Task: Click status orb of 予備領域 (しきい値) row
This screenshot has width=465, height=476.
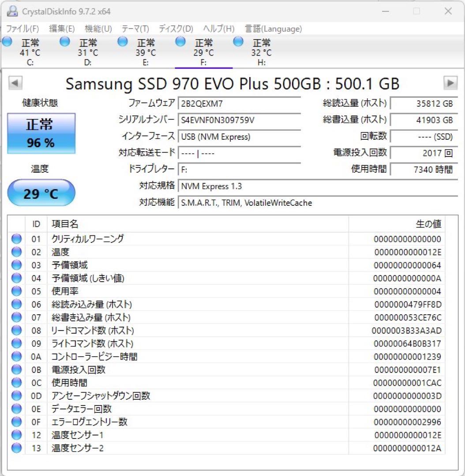Action: point(16,278)
